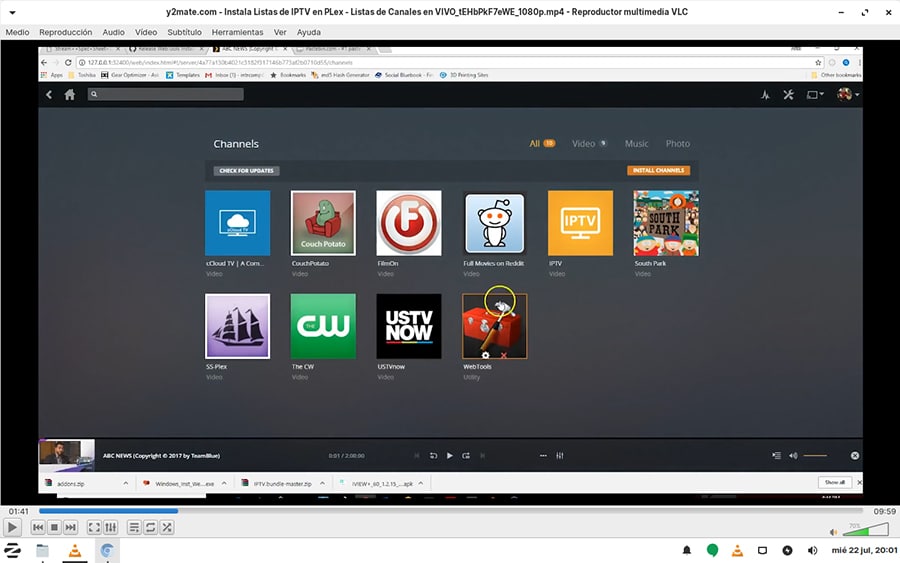Adjust the Plex player volume slider
The image size is (900, 563).
(x=815, y=456)
